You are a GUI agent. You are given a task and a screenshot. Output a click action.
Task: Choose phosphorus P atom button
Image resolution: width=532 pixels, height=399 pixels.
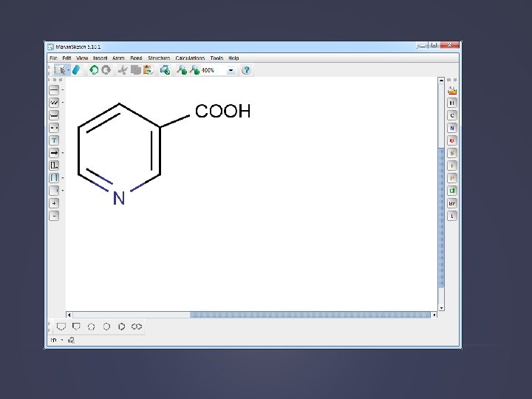pyautogui.click(x=452, y=178)
